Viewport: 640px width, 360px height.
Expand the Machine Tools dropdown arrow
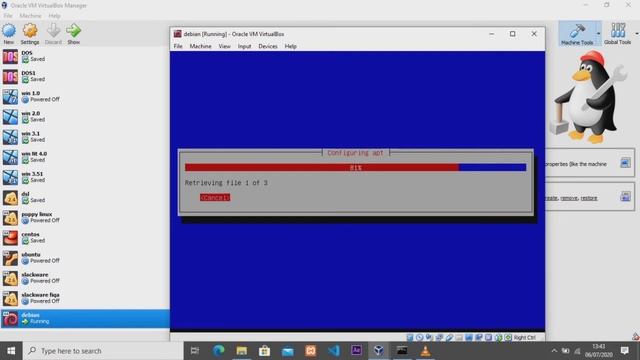click(x=598, y=33)
